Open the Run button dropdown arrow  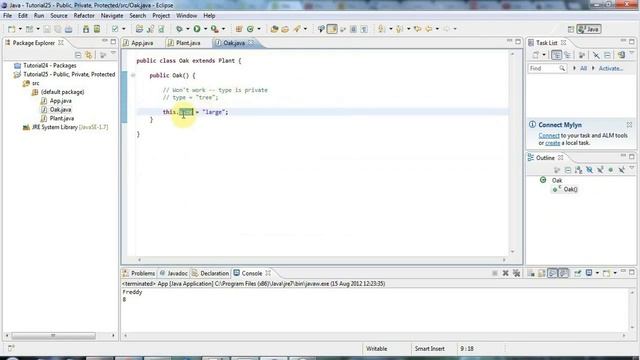coord(205,29)
